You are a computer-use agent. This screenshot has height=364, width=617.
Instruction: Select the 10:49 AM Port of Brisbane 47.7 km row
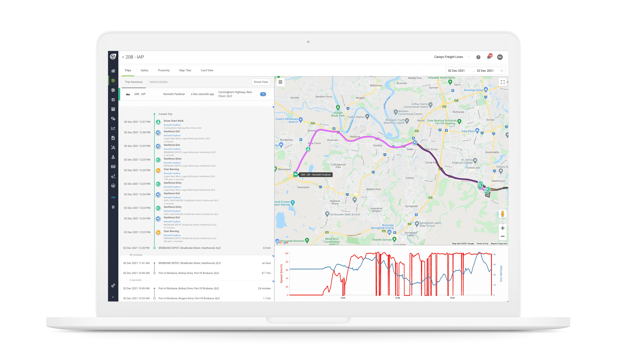[197, 273]
